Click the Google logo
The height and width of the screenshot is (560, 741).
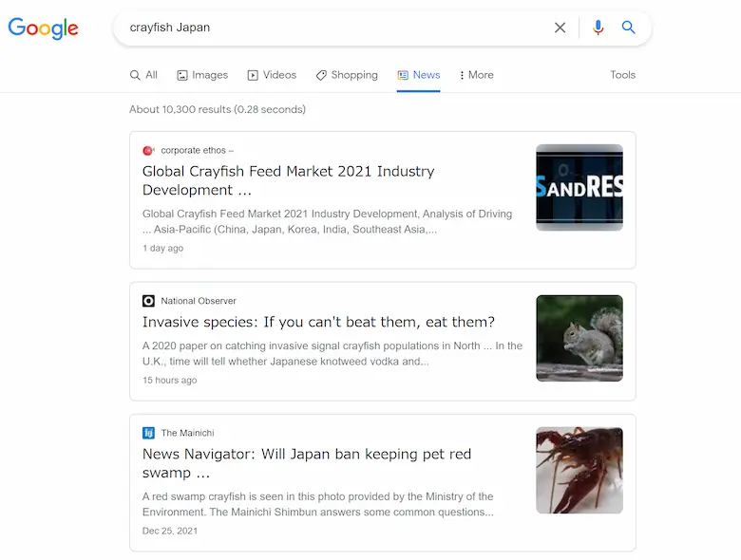[x=43, y=28]
